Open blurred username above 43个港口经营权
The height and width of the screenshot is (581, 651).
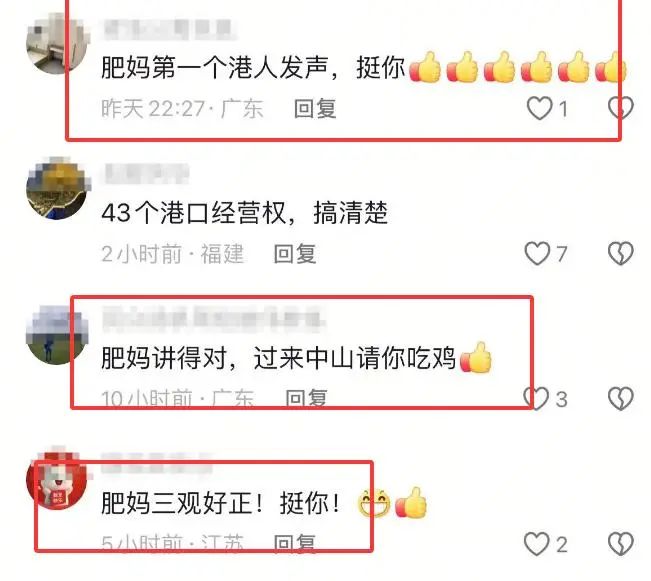click(146, 174)
